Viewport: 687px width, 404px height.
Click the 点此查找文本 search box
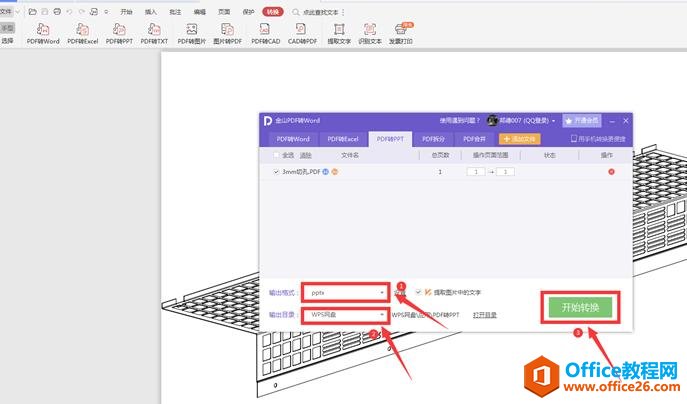tap(321, 12)
